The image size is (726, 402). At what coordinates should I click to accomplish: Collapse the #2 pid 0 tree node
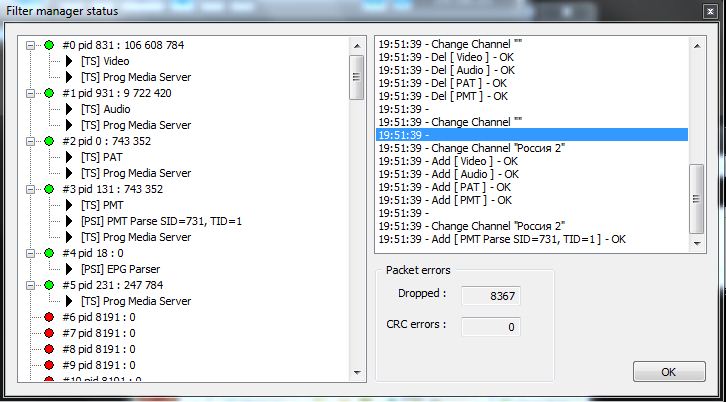pyautogui.click(x=31, y=141)
